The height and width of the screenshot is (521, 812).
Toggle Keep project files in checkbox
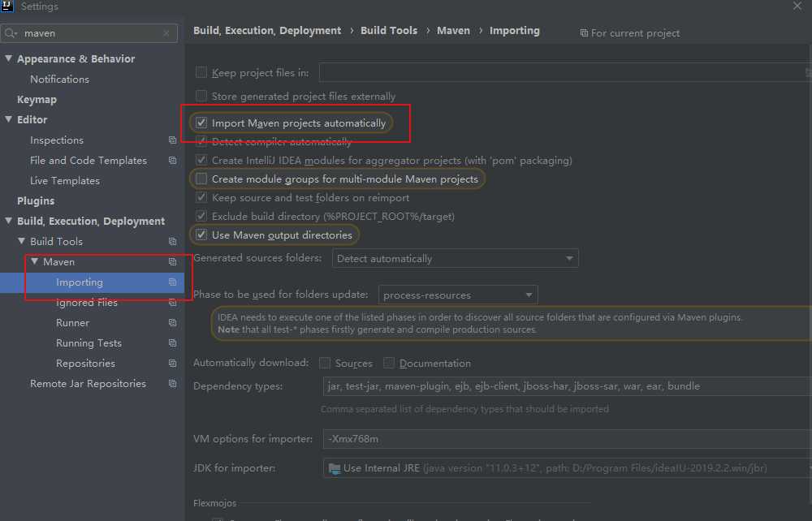[201, 72]
